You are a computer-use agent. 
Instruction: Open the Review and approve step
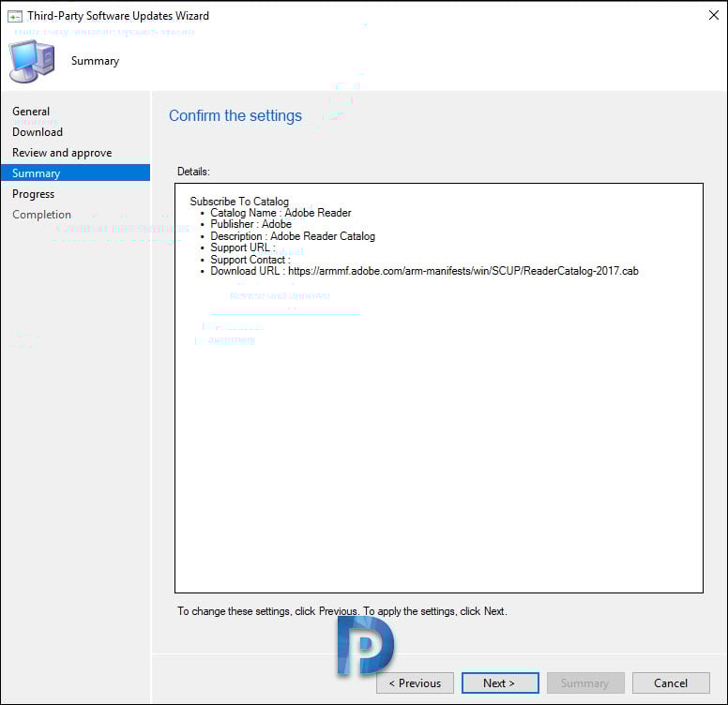pos(62,153)
